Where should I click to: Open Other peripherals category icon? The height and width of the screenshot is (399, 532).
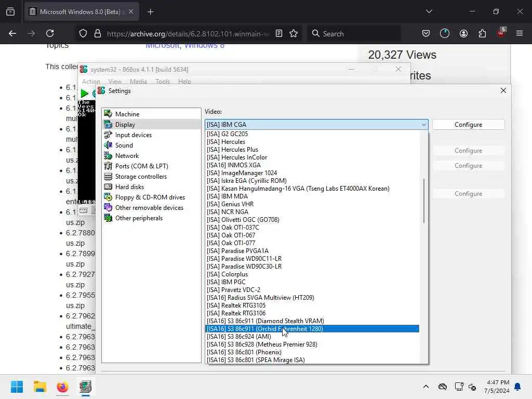(108, 218)
